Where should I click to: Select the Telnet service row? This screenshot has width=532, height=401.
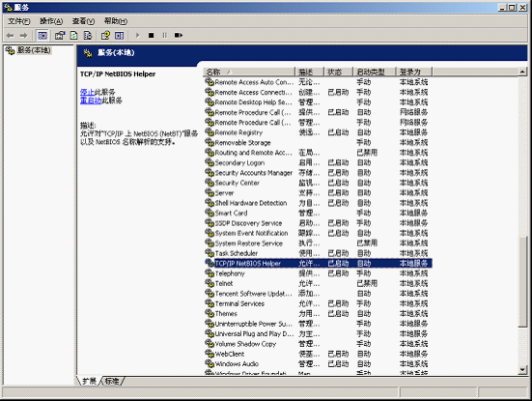[x=319, y=283]
